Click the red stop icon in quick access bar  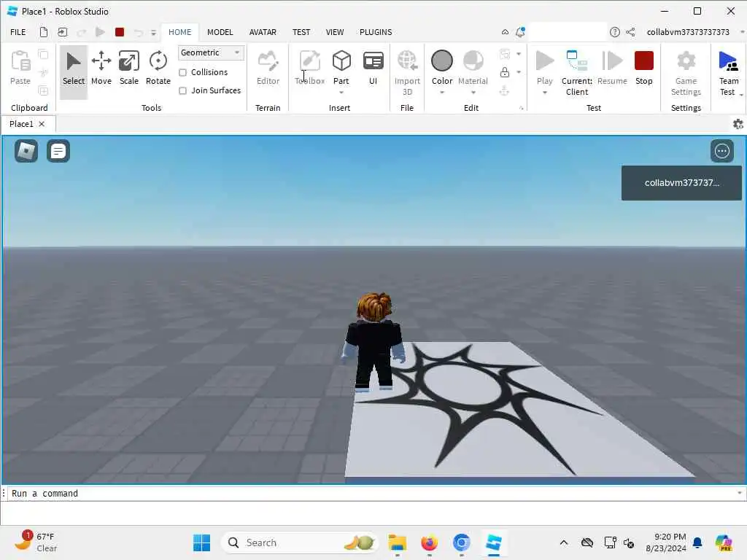[120, 32]
